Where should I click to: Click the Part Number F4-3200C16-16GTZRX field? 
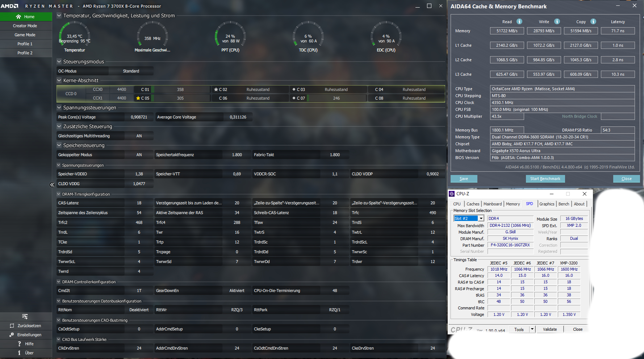(x=510, y=245)
